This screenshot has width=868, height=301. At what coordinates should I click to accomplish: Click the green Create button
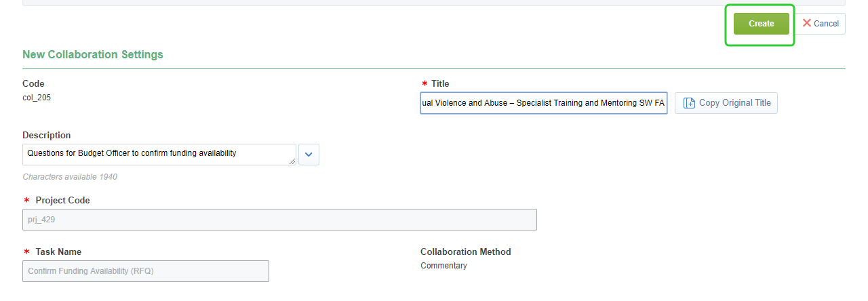[761, 24]
